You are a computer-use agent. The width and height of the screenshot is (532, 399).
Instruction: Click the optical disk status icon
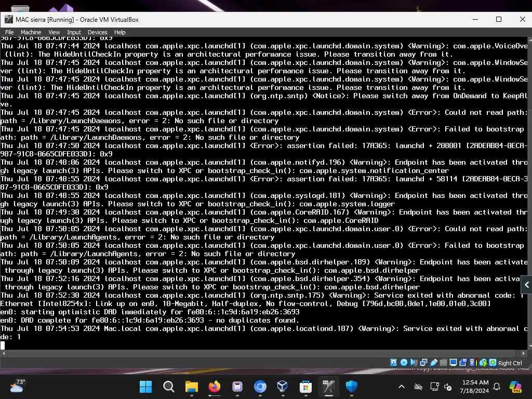coord(404,362)
